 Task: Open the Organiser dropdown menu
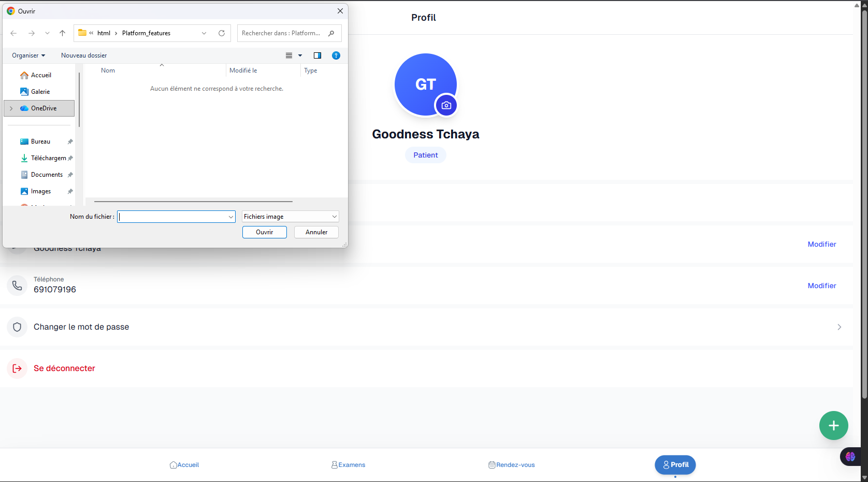pos(28,55)
